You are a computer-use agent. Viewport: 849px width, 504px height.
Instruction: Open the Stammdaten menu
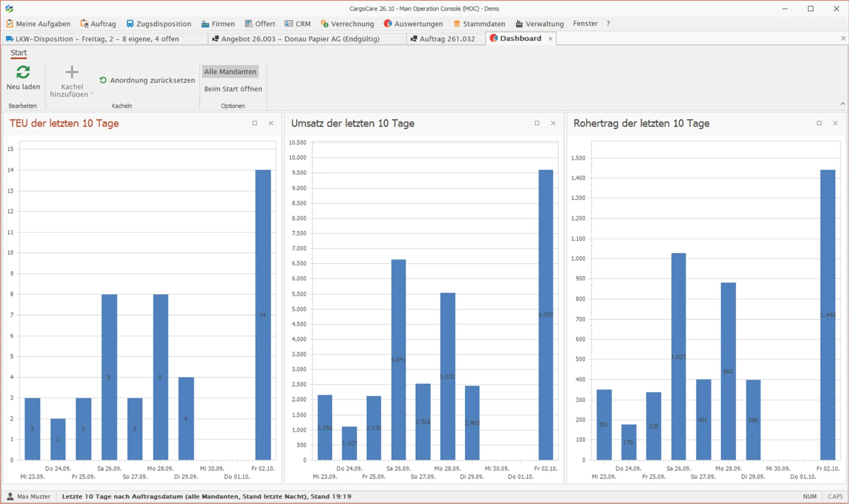(479, 24)
